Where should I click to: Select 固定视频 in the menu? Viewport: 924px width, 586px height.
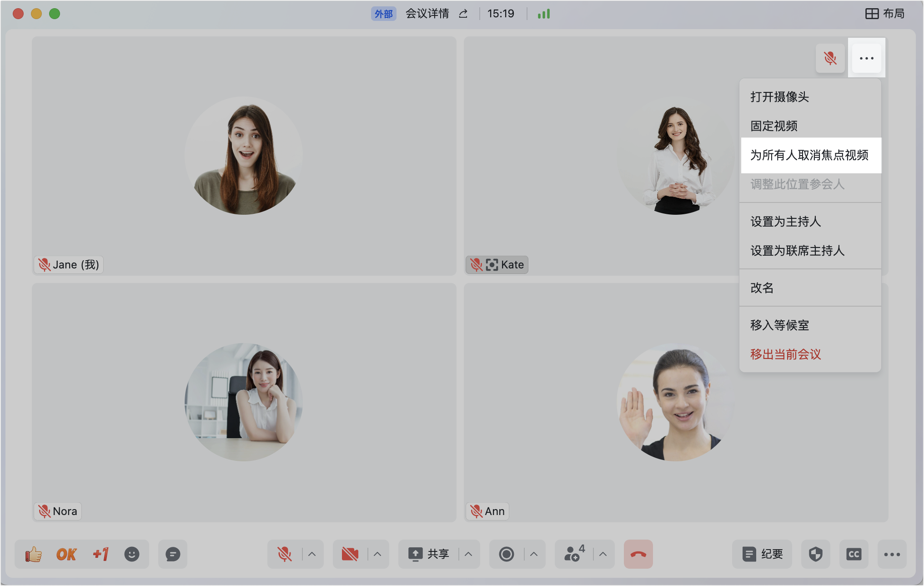point(810,126)
